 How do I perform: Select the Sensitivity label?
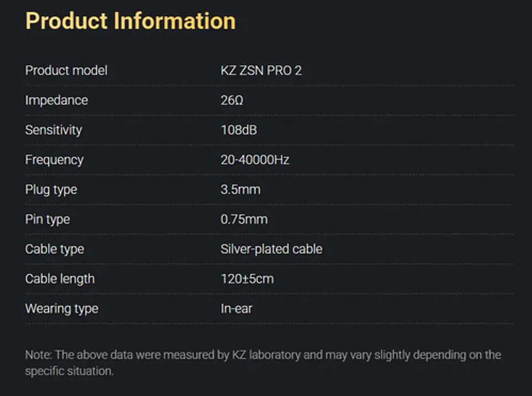[x=54, y=130]
